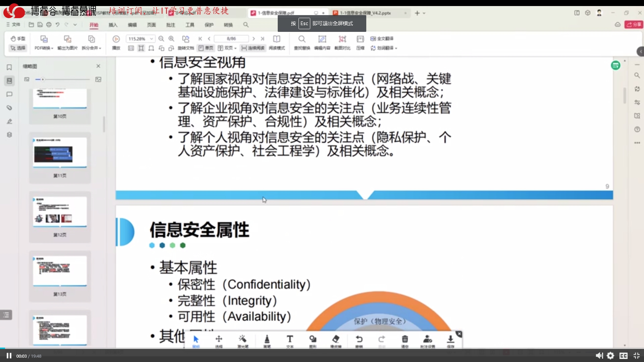
Task: Switch to 批注 ribbon tab
Action: click(x=171, y=25)
